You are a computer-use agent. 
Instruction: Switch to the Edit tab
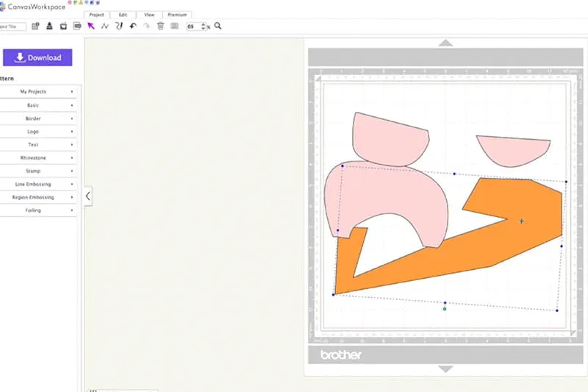click(x=123, y=14)
